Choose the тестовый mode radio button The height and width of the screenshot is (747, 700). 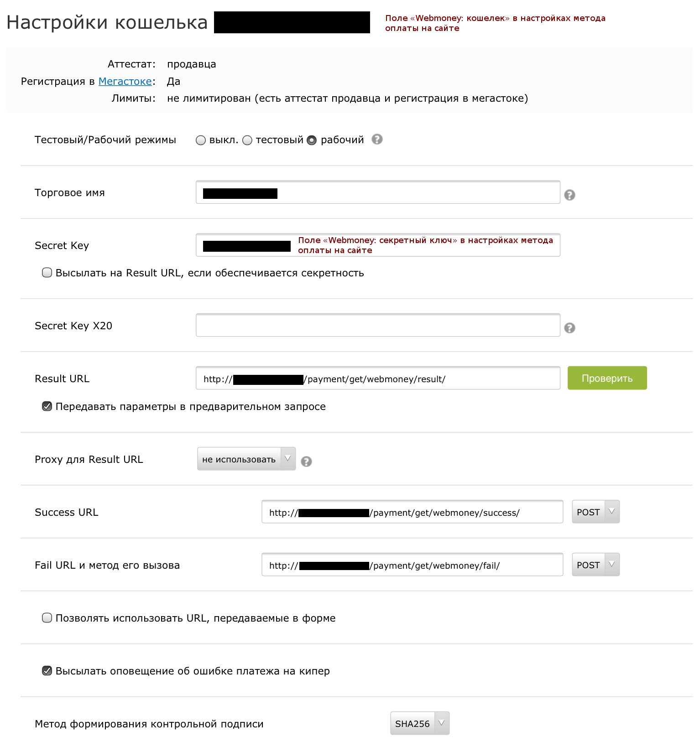[x=247, y=140]
